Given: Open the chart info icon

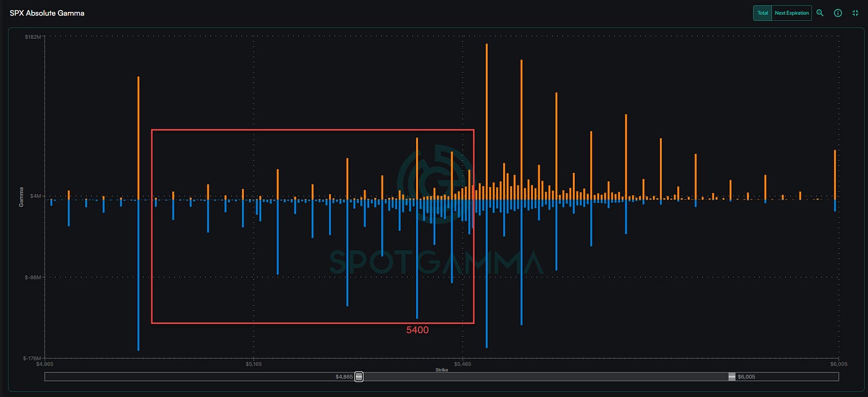Looking at the screenshot, I should pos(838,13).
